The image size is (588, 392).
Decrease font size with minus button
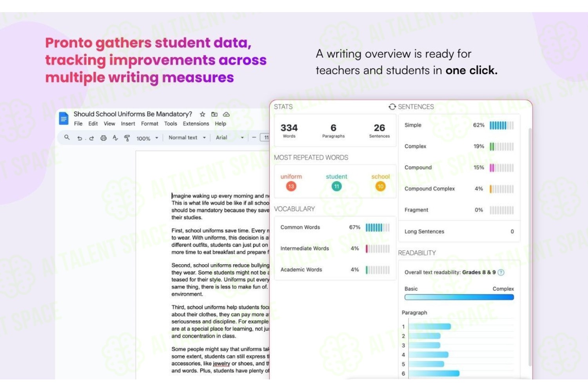point(254,138)
